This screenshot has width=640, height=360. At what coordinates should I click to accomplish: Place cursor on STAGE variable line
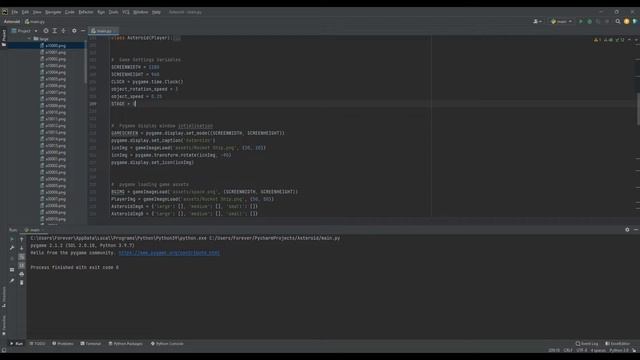point(123,104)
